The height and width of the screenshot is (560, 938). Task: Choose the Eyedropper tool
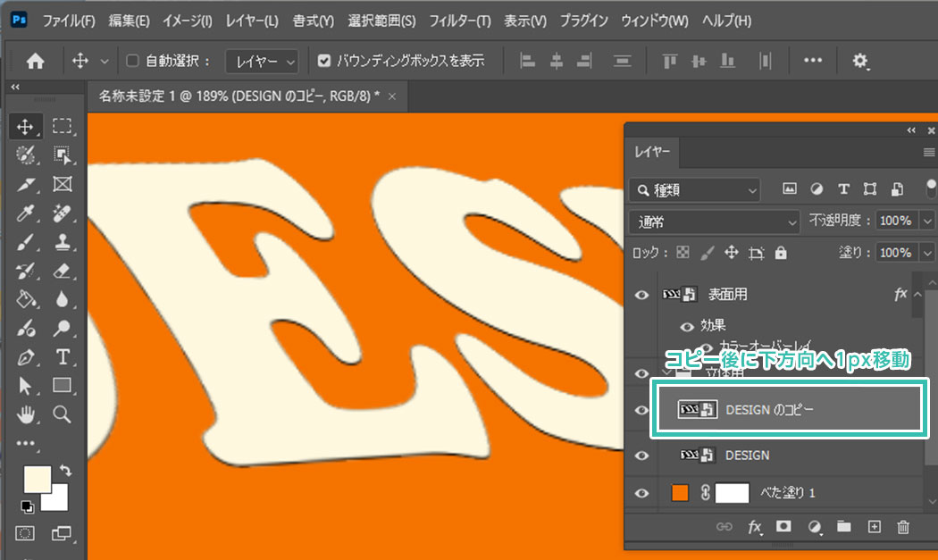click(26, 213)
